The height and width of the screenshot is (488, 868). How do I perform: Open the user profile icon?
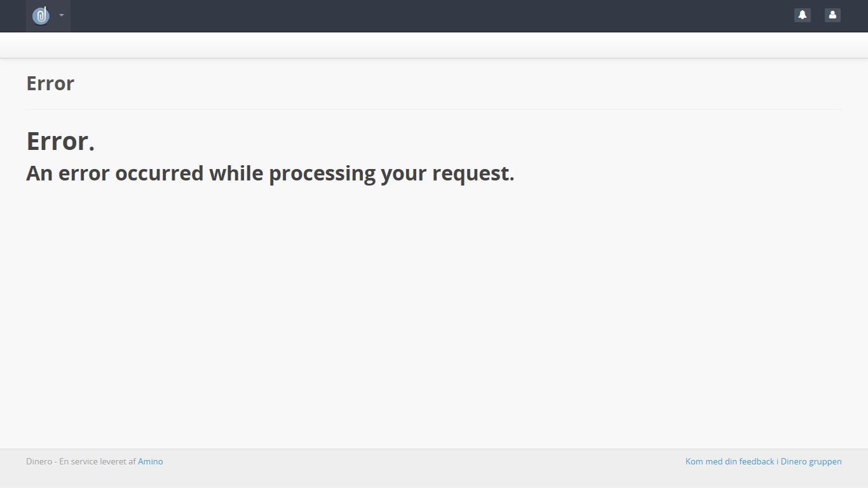832,15
